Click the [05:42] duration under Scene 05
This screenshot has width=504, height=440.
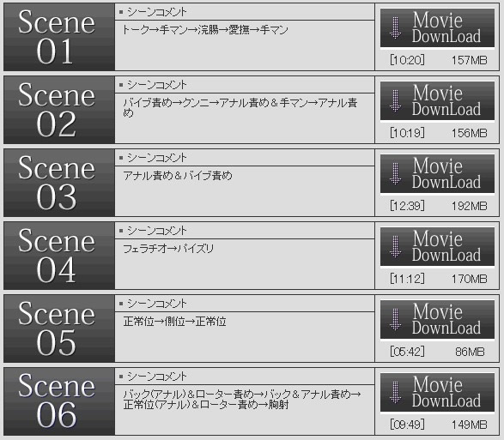[407, 352]
